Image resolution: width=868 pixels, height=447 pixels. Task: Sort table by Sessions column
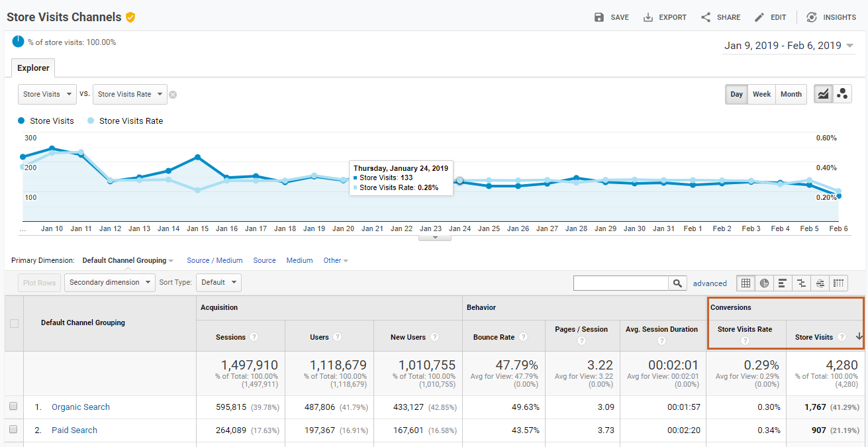(x=231, y=337)
